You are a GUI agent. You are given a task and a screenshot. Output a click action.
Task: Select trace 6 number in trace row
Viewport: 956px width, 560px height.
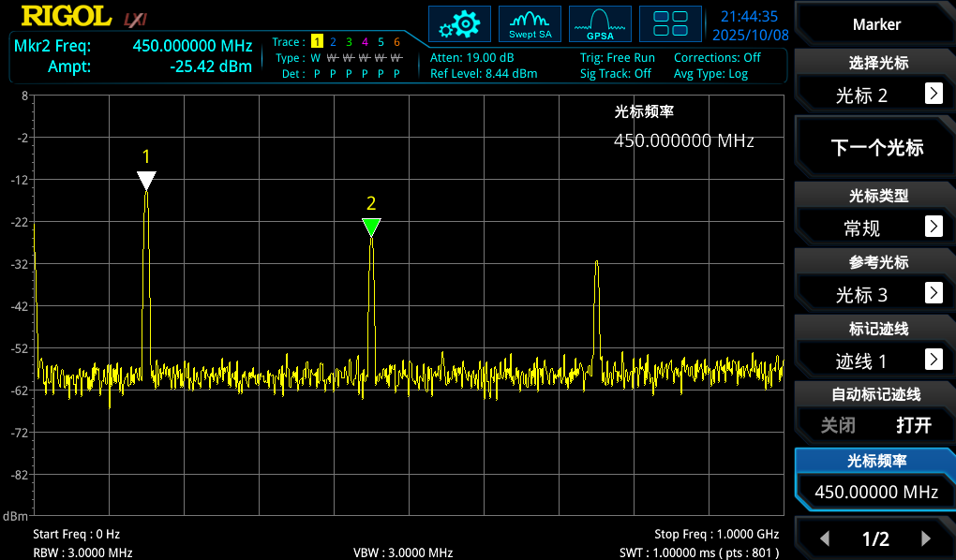396,41
